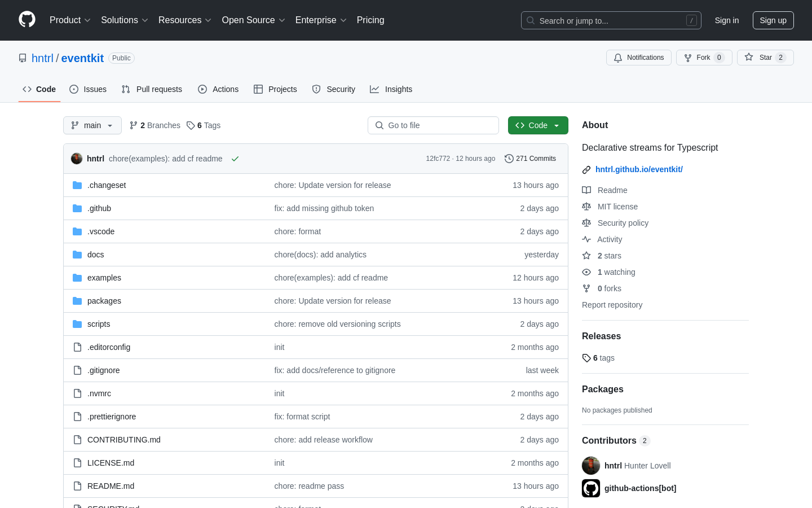Focus the Go to file field
Image resolution: width=812 pixels, height=508 pixels.
click(433, 125)
